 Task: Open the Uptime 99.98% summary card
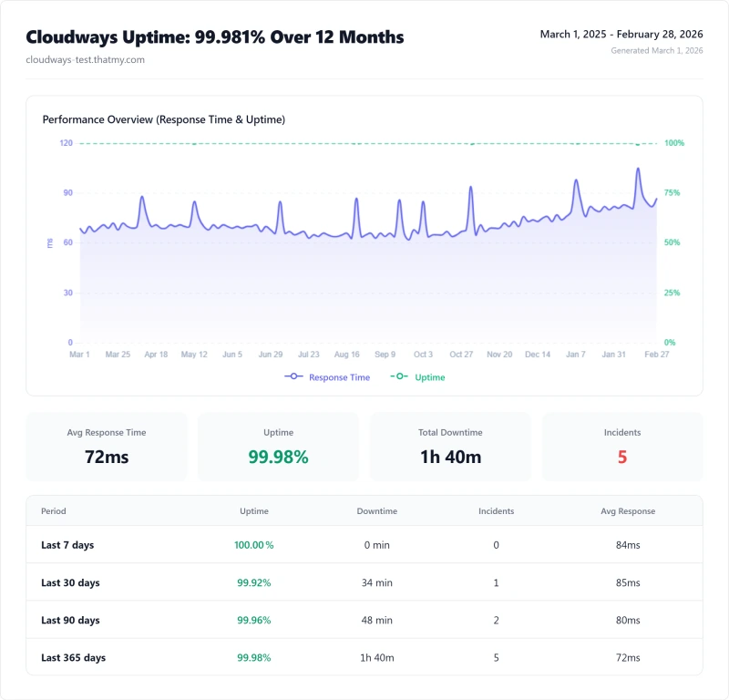click(x=279, y=447)
